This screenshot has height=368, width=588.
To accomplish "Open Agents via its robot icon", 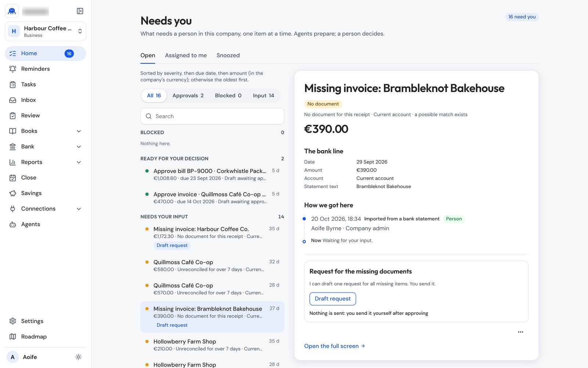I will [x=12, y=224].
